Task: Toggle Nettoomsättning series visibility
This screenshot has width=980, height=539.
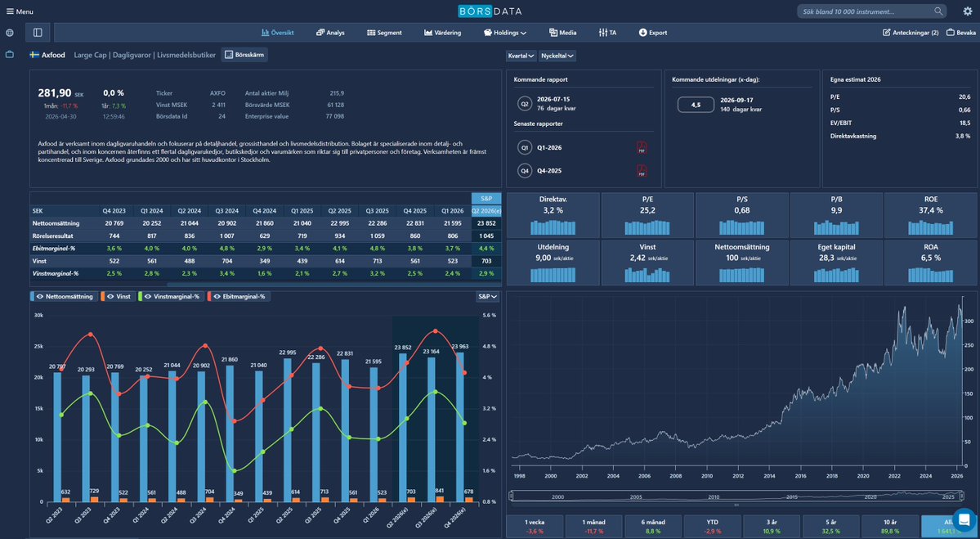Action: tap(65, 296)
